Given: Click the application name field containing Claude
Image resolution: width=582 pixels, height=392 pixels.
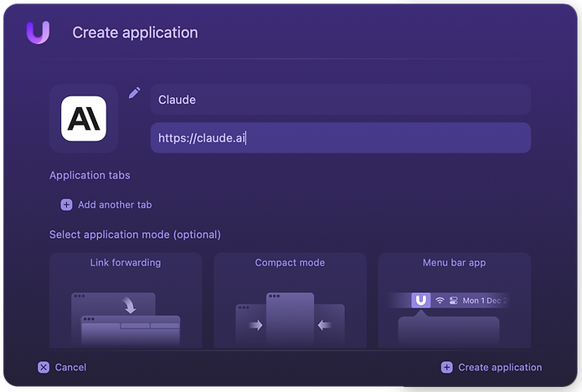Looking at the screenshot, I should point(340,100).
